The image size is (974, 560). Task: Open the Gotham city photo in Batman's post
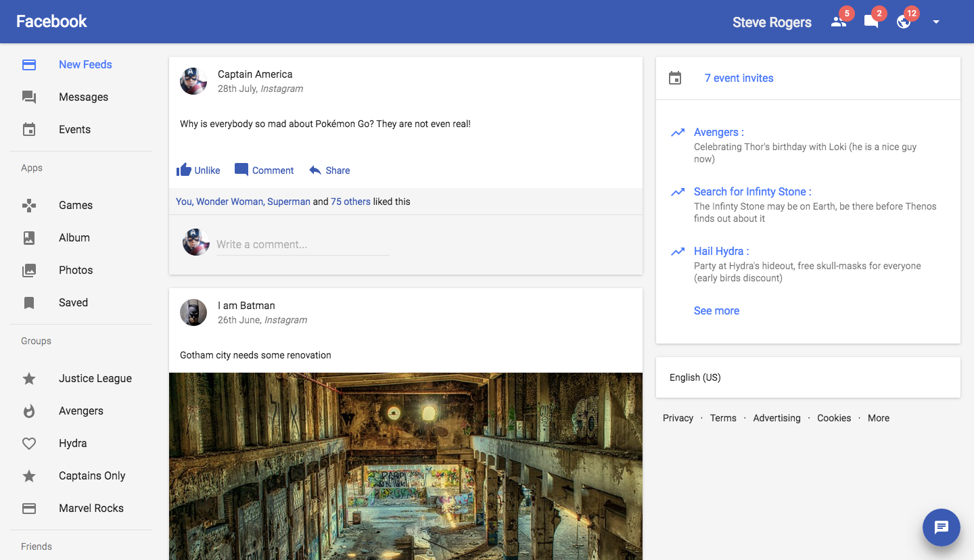tap(406, 466)
